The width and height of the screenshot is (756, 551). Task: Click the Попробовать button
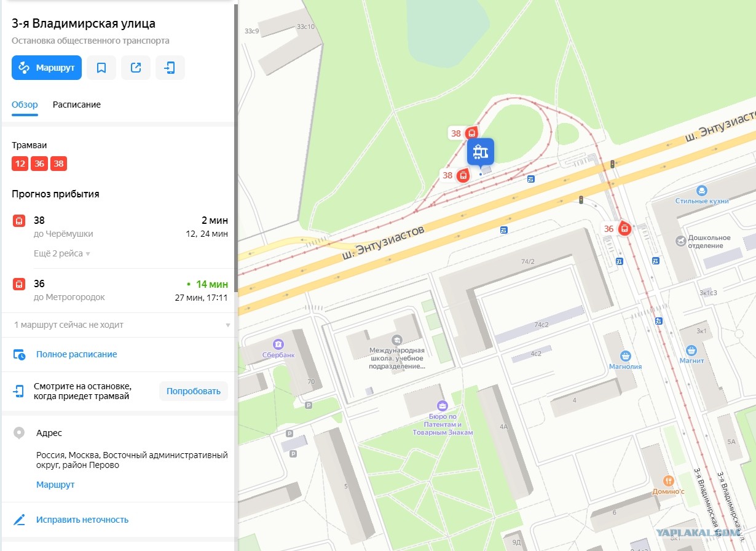point(194,391)
